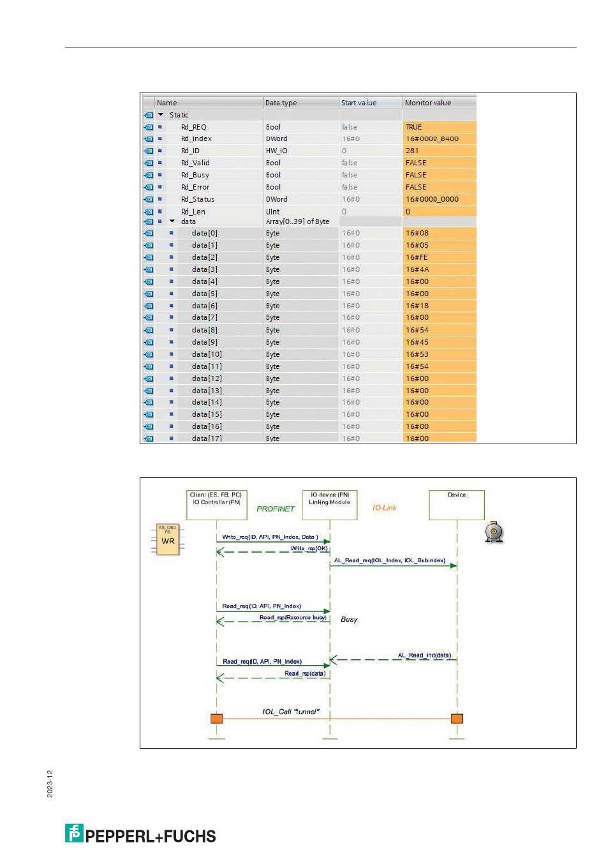Click the orange tunnel endpoint on the device lifeline
Screen dimensions: 606x868
coord(457,719)
